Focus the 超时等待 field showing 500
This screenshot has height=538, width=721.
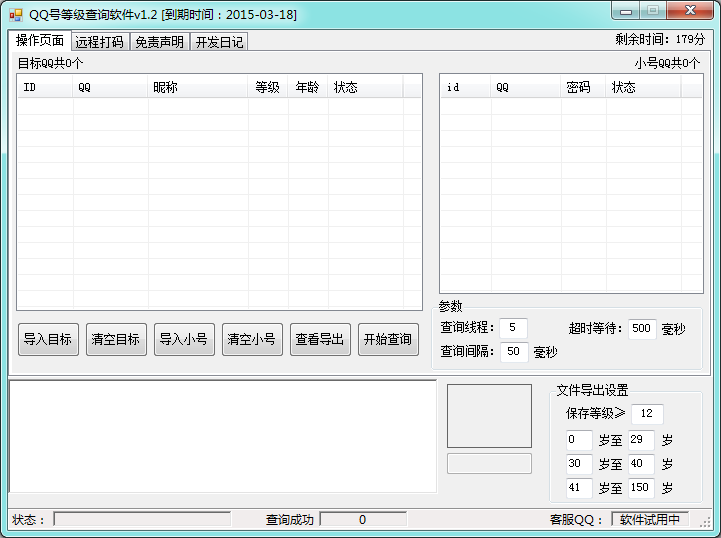click(642, 329)
